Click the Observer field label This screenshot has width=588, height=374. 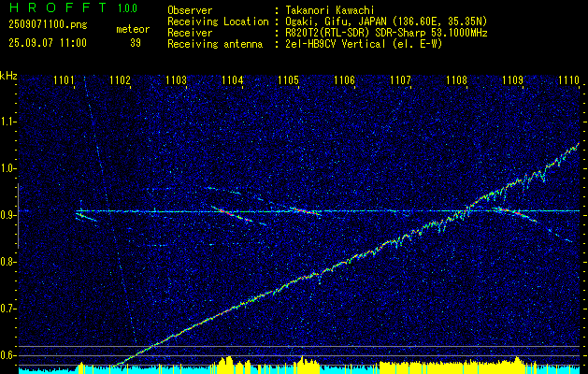pyautogui.click(x=190, y=10)
